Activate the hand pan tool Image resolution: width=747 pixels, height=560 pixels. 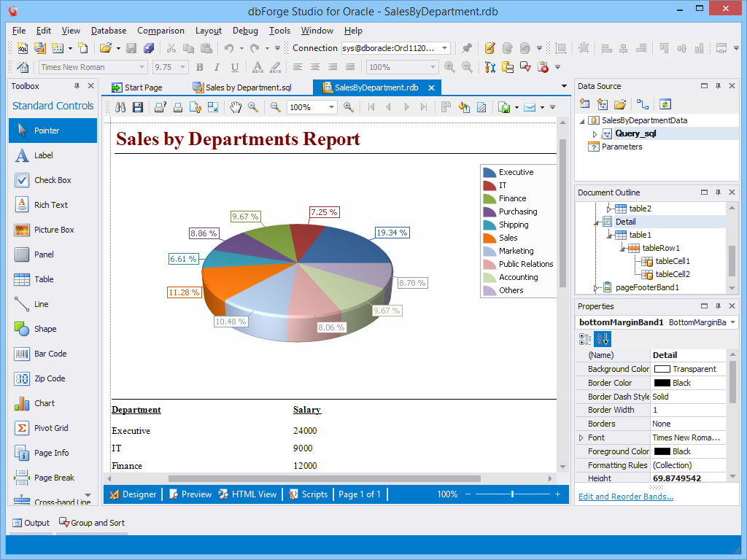coord(236,107)
